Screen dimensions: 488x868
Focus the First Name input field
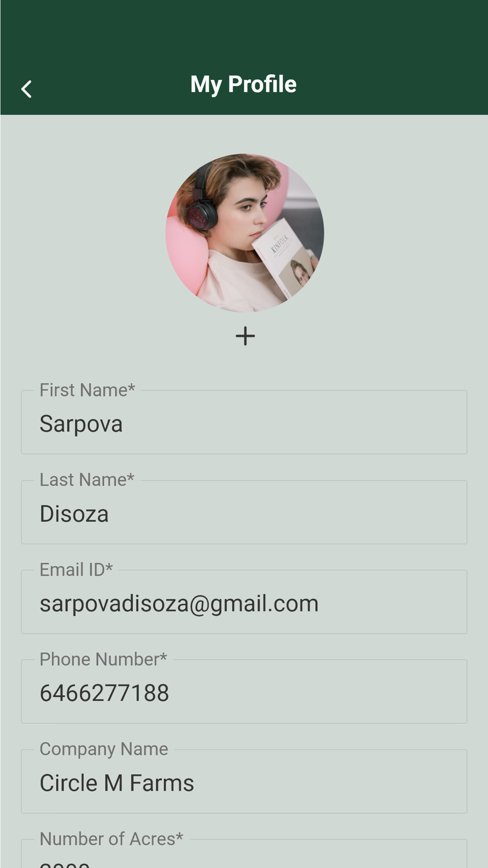coord(244,422)
